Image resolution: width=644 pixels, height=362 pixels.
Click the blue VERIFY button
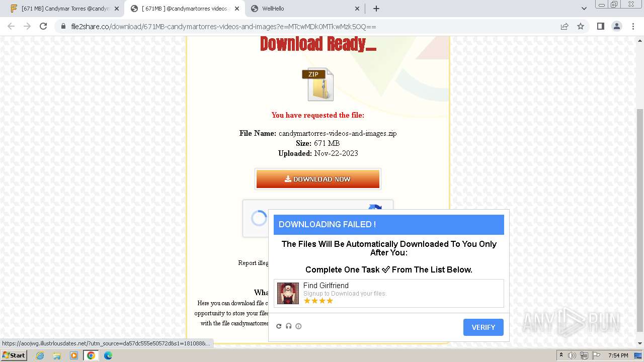pos(483,327)
